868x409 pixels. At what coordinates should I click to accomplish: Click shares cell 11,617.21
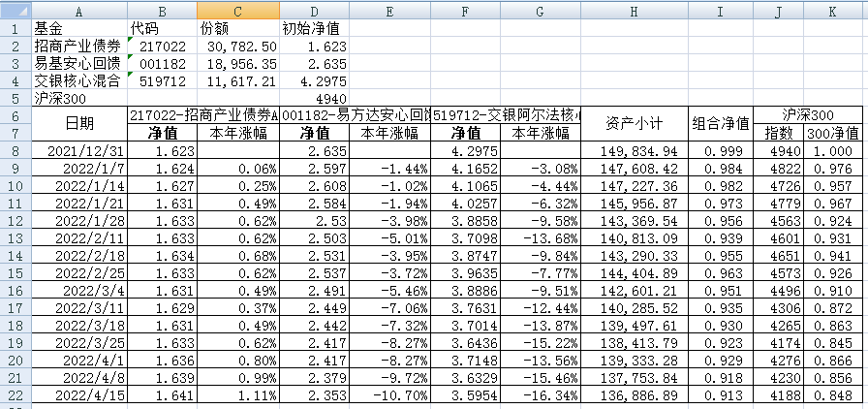click(238, 81)
